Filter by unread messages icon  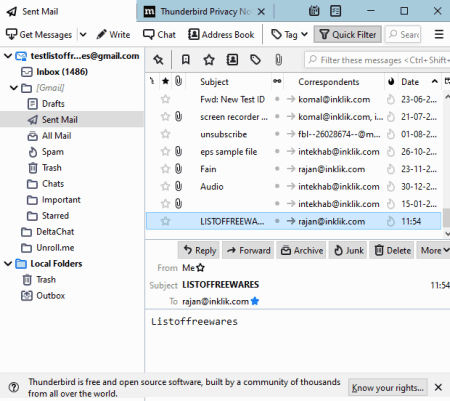(186, 60)
